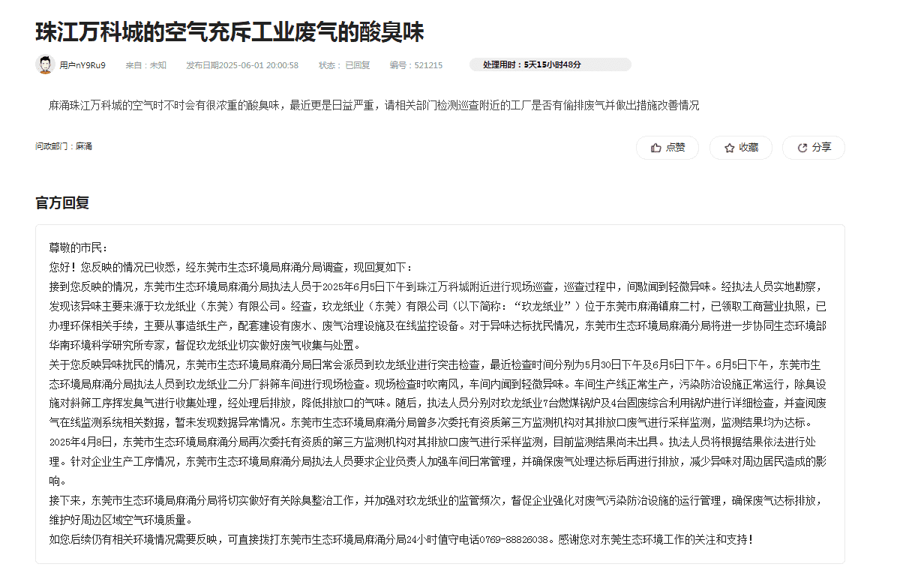Viewport: 924px width, 582px height.
Task: Click the hotline number 0769-88826038 line
Action: point(400,539)
